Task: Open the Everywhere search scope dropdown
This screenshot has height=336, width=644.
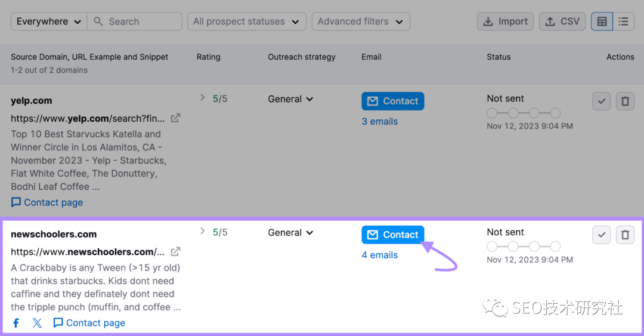Action: pyautogui.click(x=49, y=21)
